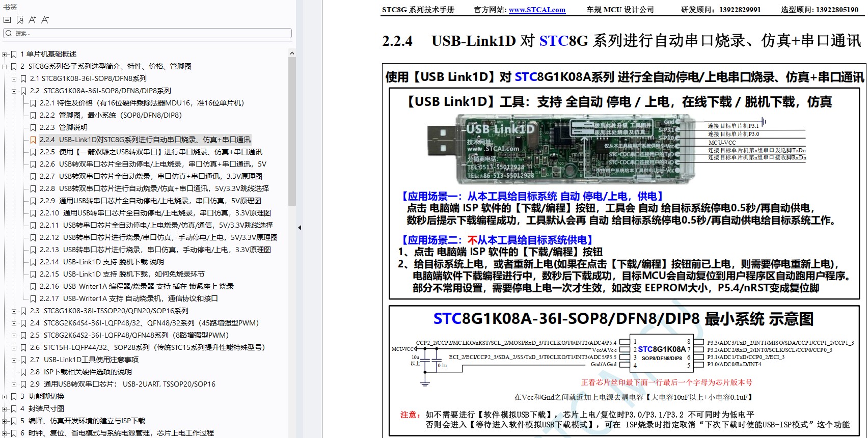Open bookmark 2.2.2 管脚图，最小系统

(111, 115)
